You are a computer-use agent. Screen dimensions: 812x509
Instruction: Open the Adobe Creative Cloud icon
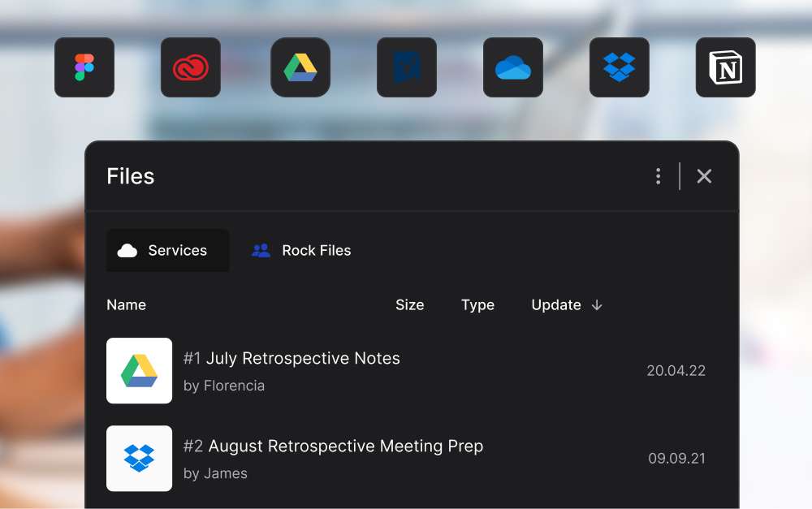click(191, 67)
